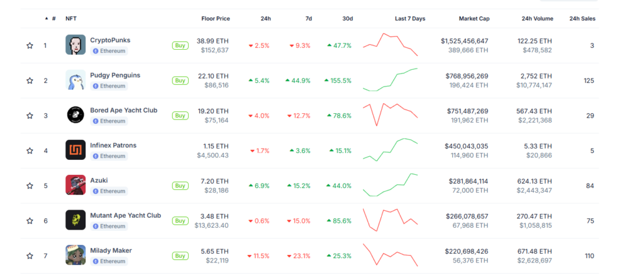
Task: Click Ethereum badge under Mutant Ape Yacht Club
Action: point(109,226)
